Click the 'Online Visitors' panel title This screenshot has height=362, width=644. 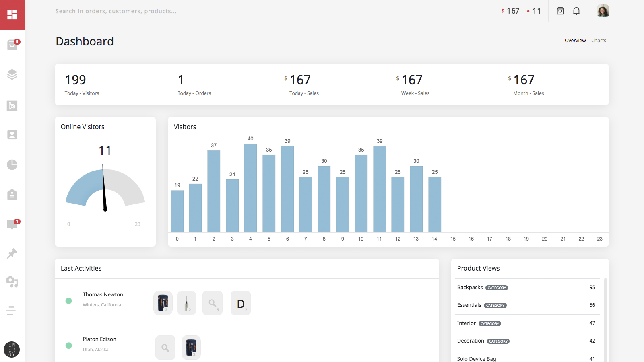83,127
